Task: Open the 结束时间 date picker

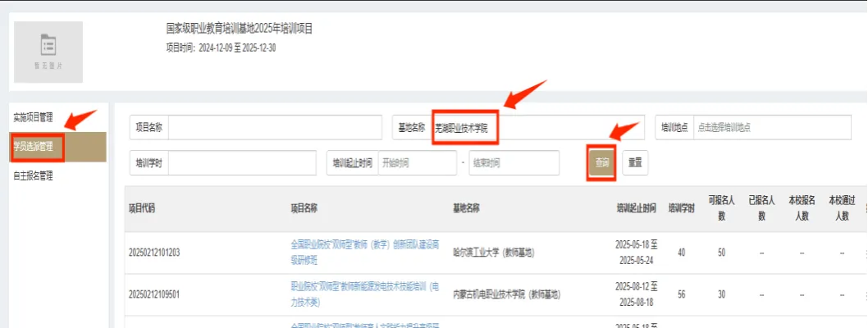Action: click(x=513, y=163)
